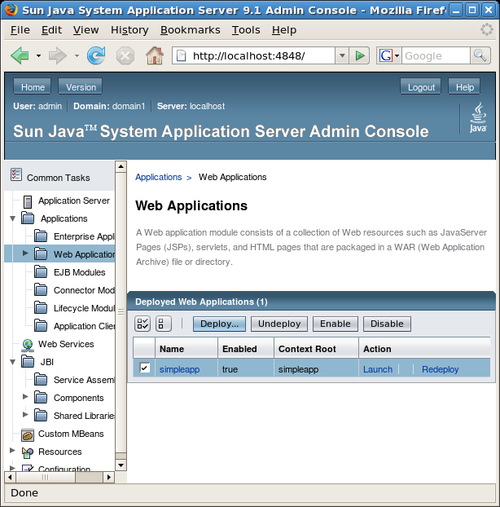Open the File menu
This screenshot has width=500, height=507.
20,30
